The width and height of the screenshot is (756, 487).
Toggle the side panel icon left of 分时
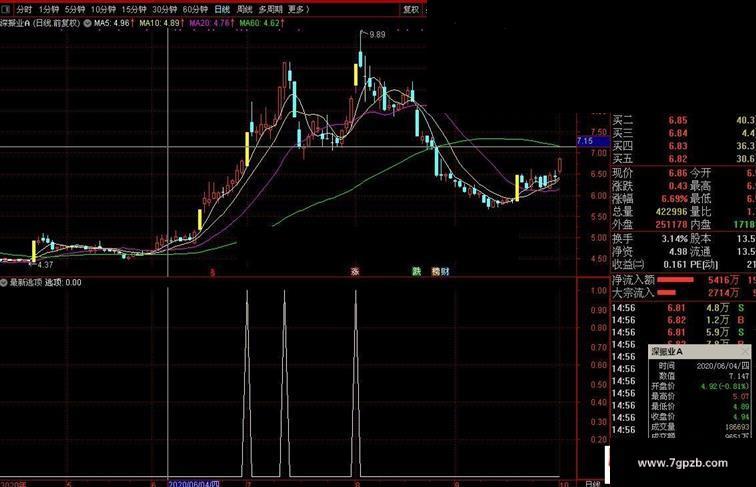6,9
